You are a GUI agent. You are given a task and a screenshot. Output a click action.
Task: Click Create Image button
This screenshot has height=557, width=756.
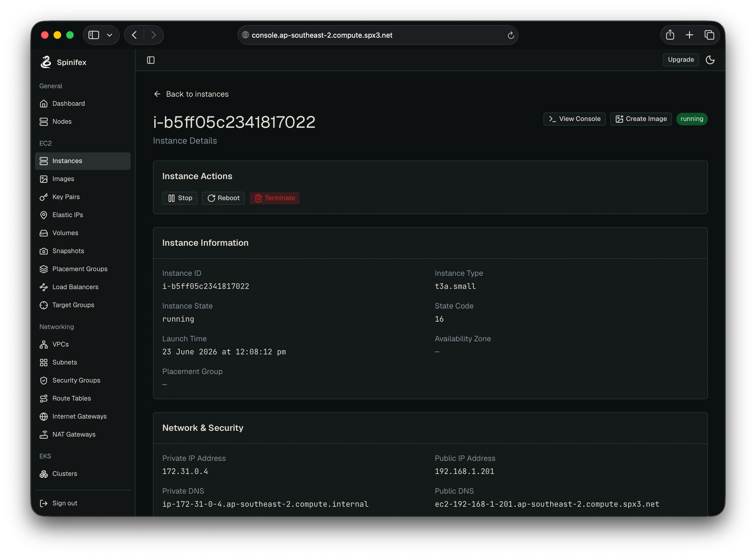coord(640,119)
